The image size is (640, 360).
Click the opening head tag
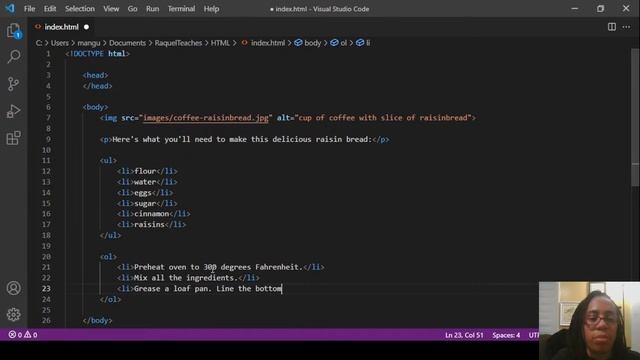(x=95, y=75)
